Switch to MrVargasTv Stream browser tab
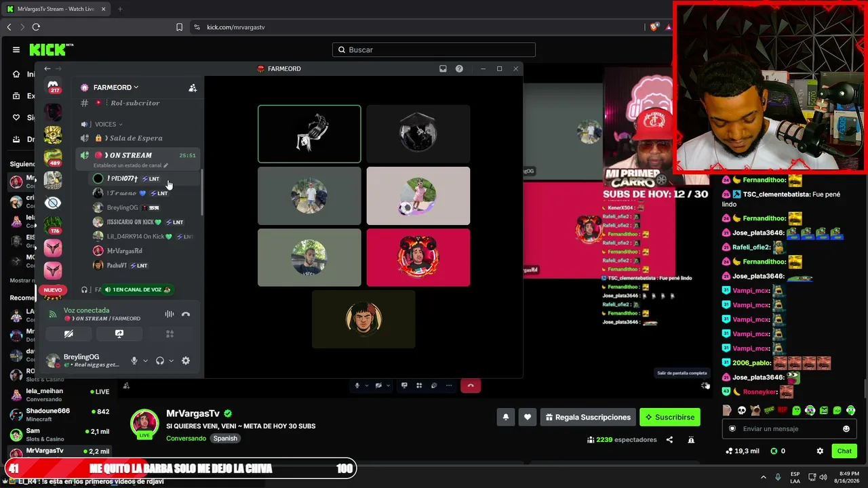Viewport: 868px width, 488px height. click(x=55, y=9)
